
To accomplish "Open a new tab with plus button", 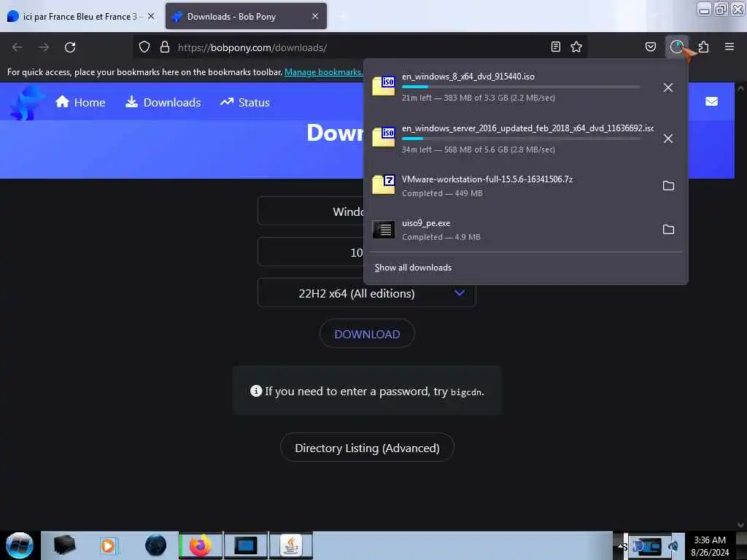I will tap(342, 16).
